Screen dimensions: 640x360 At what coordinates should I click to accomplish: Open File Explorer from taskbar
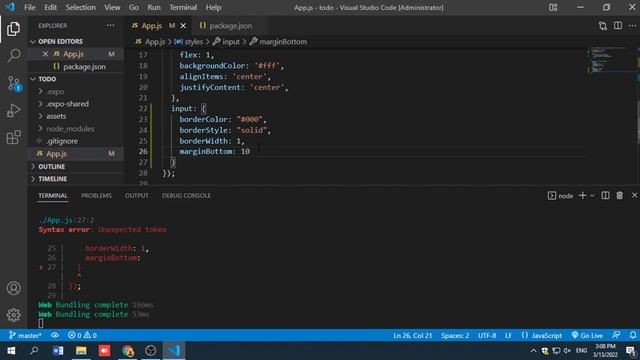click(81, 351)
